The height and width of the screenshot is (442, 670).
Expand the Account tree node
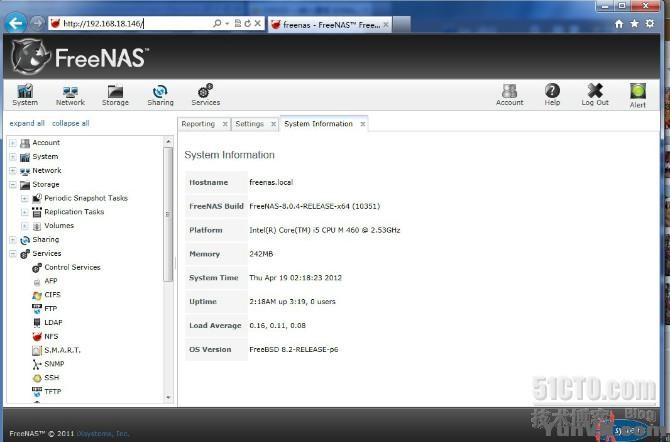point(13,143)
